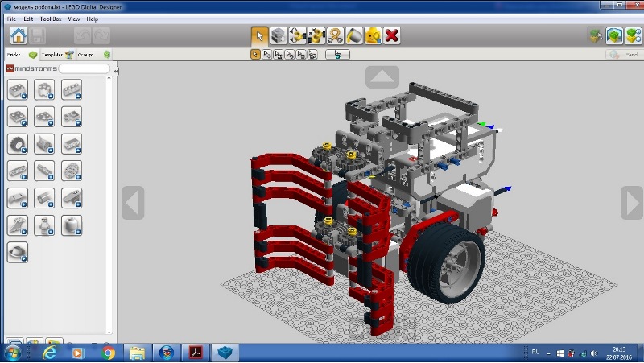Choose select-by-color-and-shape sub-tool
The width and height of the screenshot is (644, 363).
pos(313,55)
